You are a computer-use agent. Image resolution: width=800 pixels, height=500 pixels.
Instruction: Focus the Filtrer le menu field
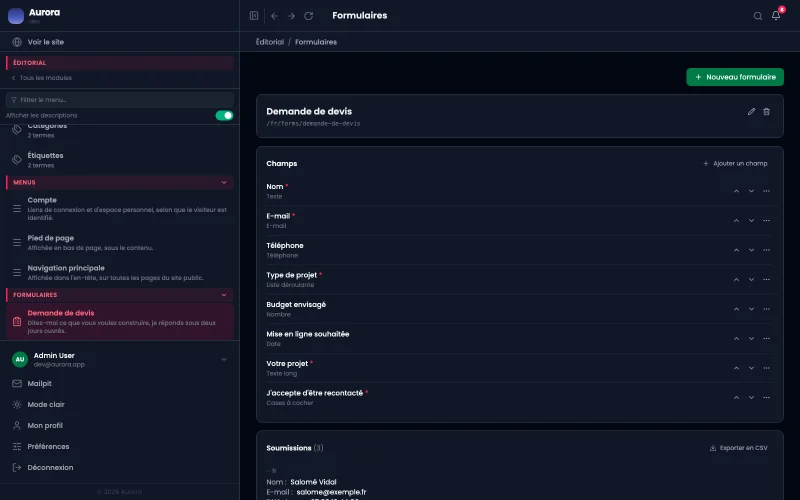[x=120, y=99]
